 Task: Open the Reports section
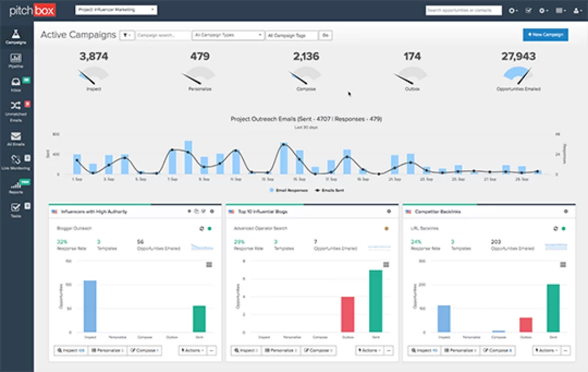[x=16, y=186]
